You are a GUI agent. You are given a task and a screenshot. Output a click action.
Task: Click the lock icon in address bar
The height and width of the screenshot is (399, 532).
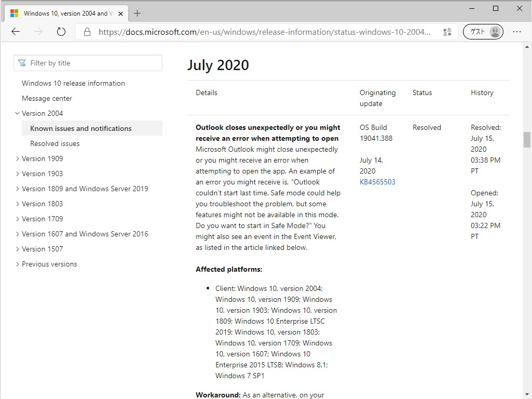pos(87,32)
